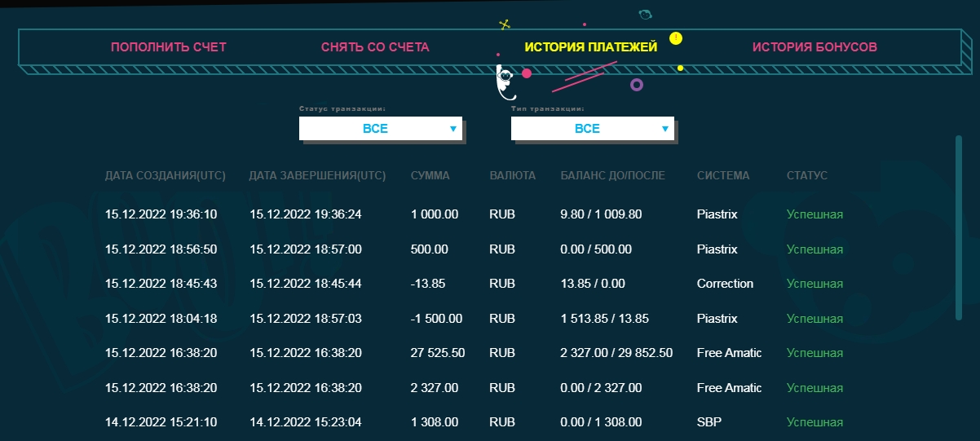Select creation date 15.12.2022 18:45:43
This screenshot has width=980, height=441.
click(x=161, y=284)
